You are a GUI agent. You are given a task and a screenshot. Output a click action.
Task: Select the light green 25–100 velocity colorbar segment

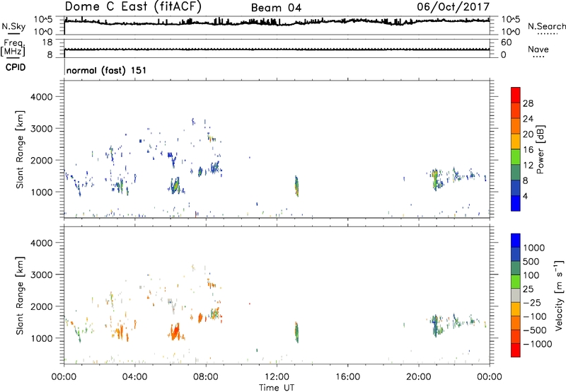(516, 282)
